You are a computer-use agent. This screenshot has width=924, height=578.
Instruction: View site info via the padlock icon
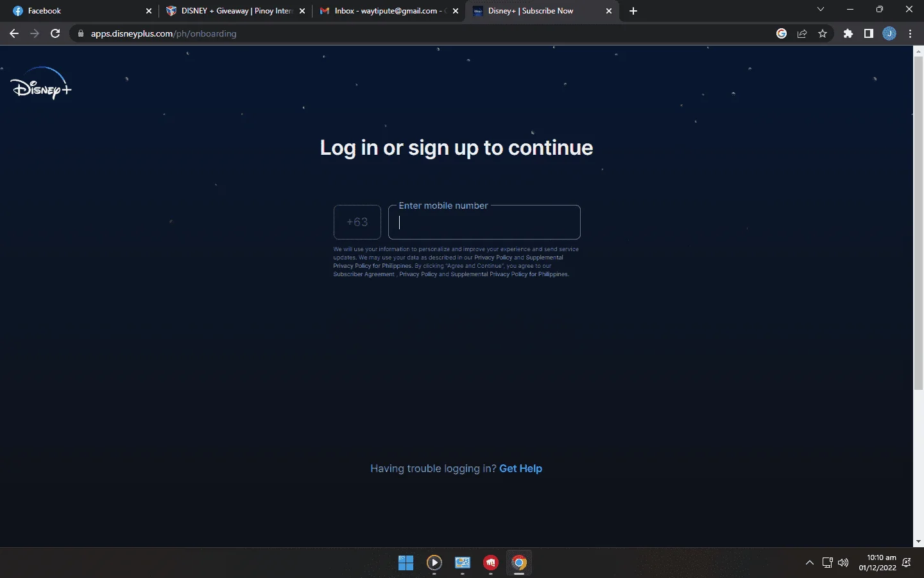pos(81,33)
